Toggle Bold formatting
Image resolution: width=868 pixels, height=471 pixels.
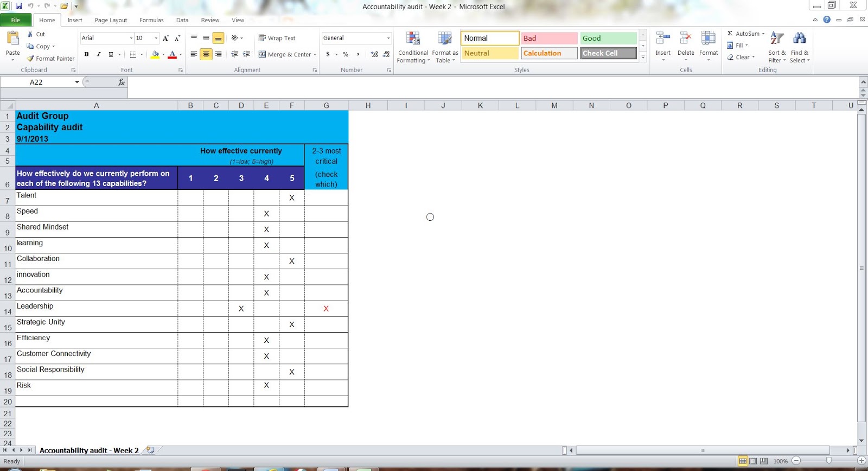click(x=86, y=54)
